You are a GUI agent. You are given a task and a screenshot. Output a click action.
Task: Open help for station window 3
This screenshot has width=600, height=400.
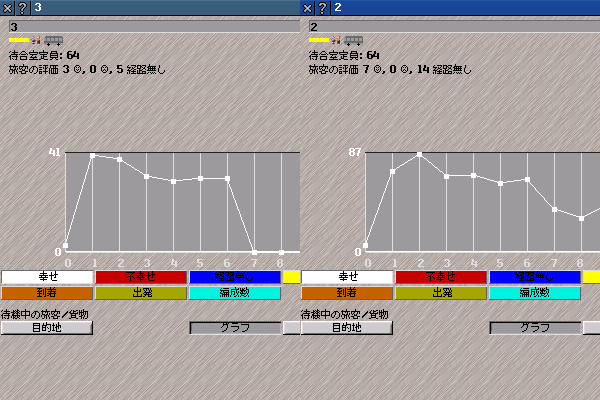coord(22,7)
